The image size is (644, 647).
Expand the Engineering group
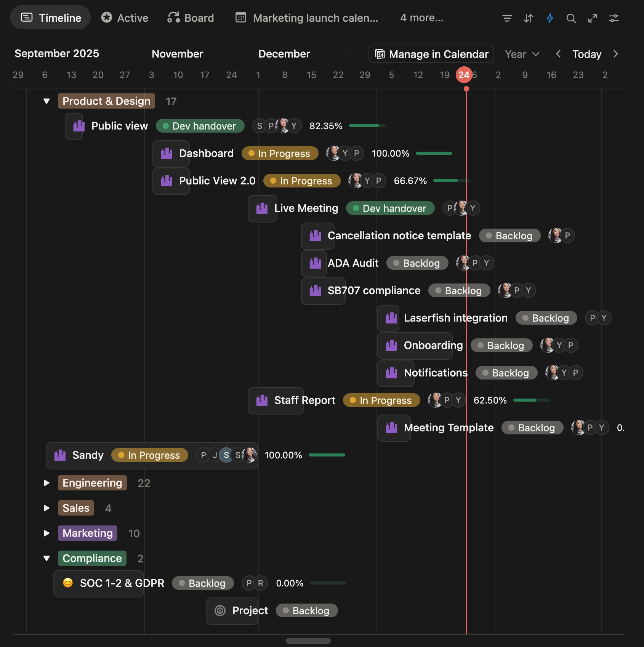click(x=46, y=483)
